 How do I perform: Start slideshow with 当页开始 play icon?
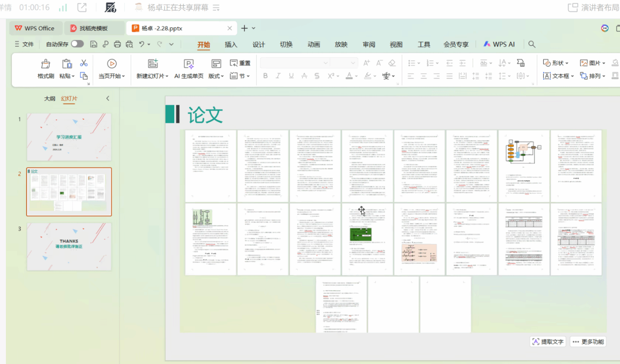pos(112,64)
